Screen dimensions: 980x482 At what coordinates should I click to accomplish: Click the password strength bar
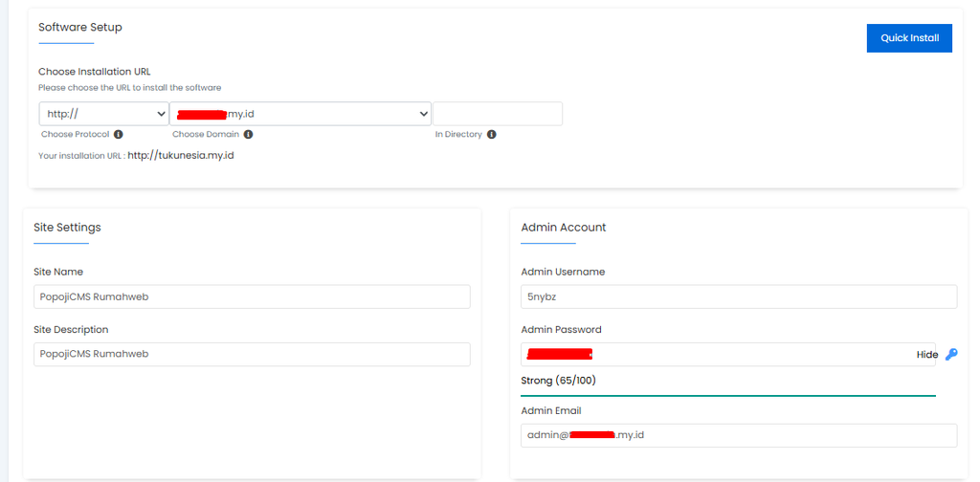728,395
